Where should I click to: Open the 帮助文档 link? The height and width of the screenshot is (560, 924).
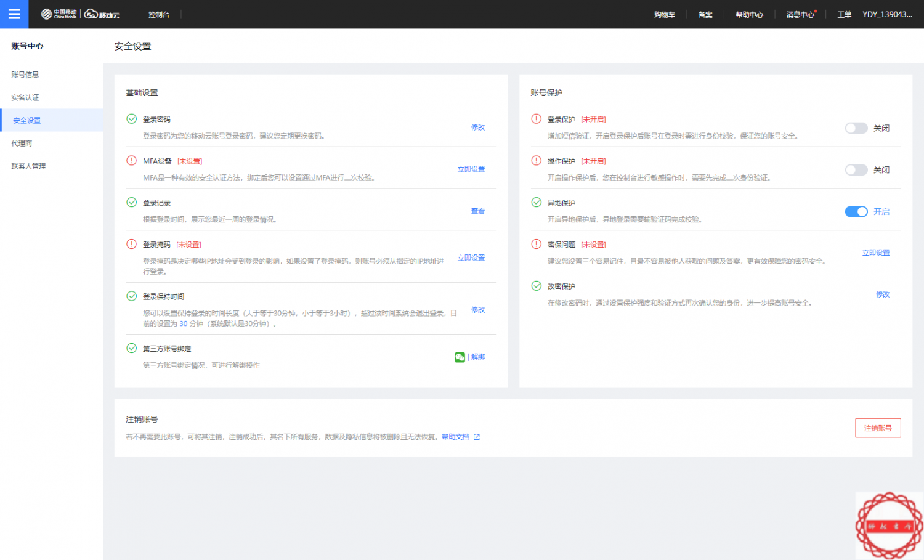(455, 437)
